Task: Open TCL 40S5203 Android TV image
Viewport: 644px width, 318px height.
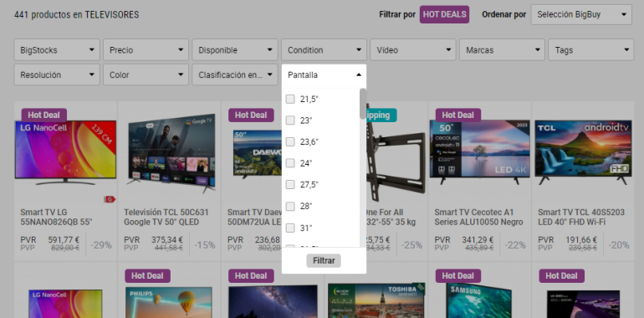Action: click(582, 153)
